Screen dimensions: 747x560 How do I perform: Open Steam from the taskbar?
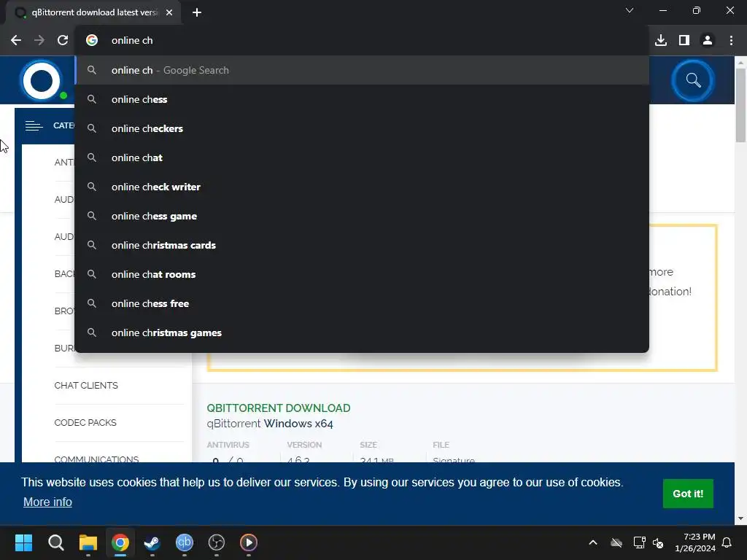(x=152, y=542)
